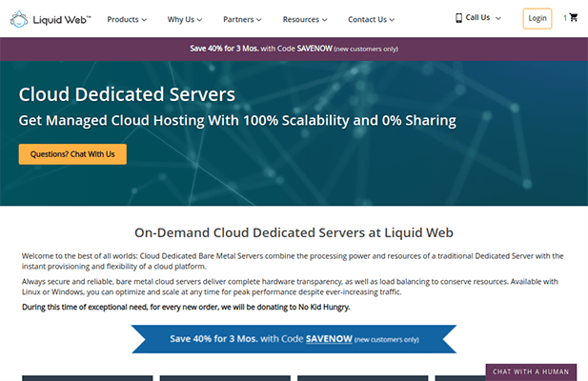Click the Get Managed Cloud Hosting subtitle
The image size is (588, 381).
click(237, 121)
